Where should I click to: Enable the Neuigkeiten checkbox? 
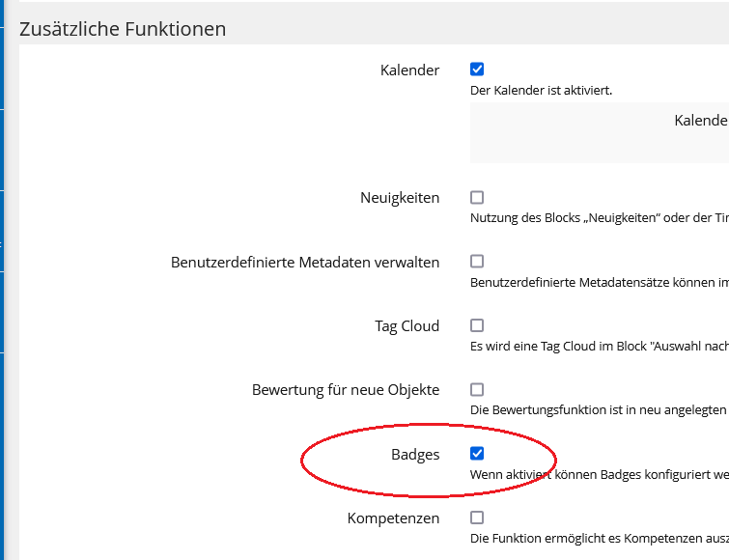tap(477, 198)
